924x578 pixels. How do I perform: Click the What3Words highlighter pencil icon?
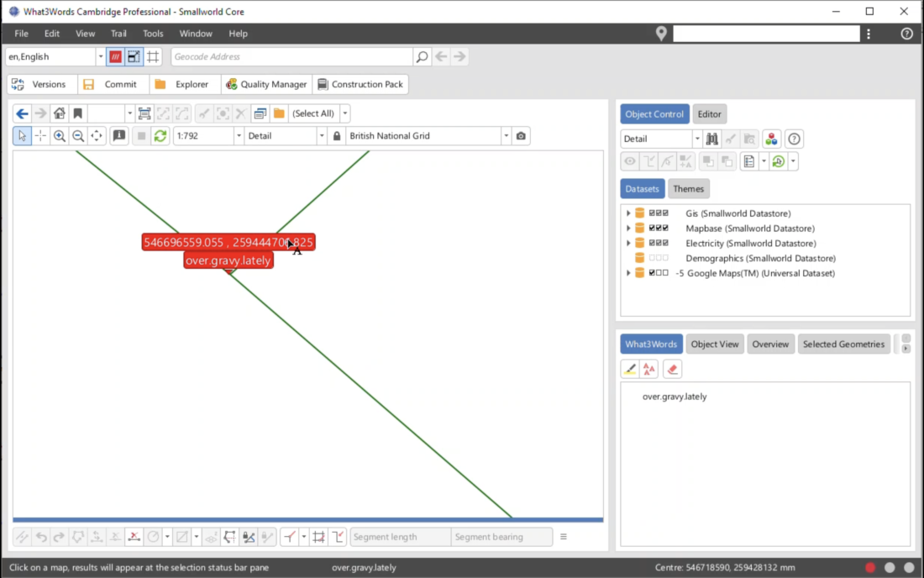(630, 370)
